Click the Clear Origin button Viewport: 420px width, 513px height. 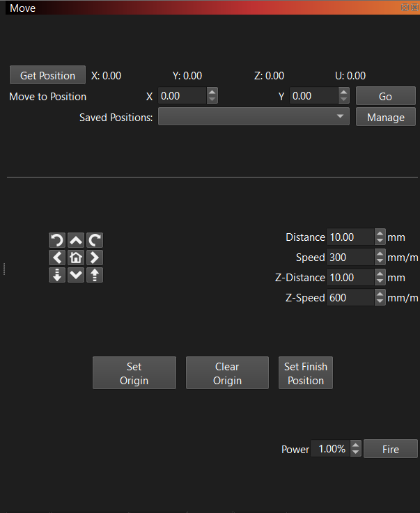tap(227, 373)
